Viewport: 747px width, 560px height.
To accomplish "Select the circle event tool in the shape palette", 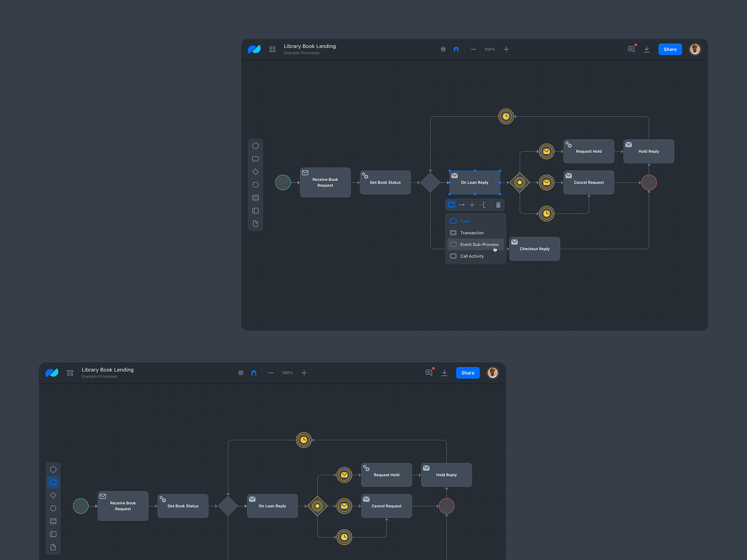I will (255, 146).
